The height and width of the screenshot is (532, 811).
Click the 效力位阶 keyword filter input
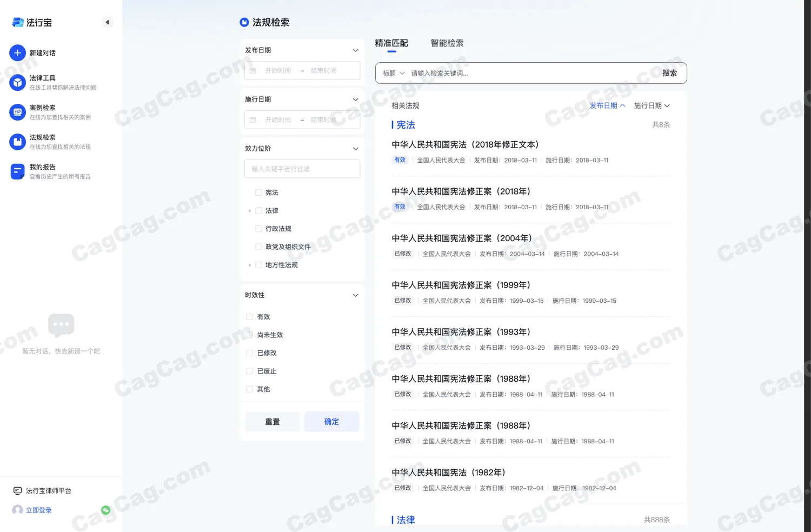tap(302, 169)
